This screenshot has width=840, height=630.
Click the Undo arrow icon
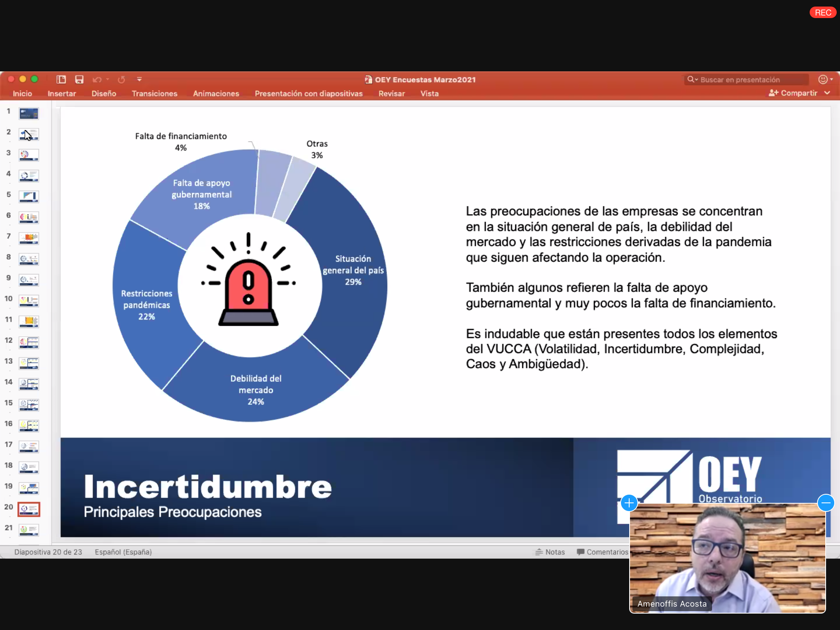pos(97,80)
